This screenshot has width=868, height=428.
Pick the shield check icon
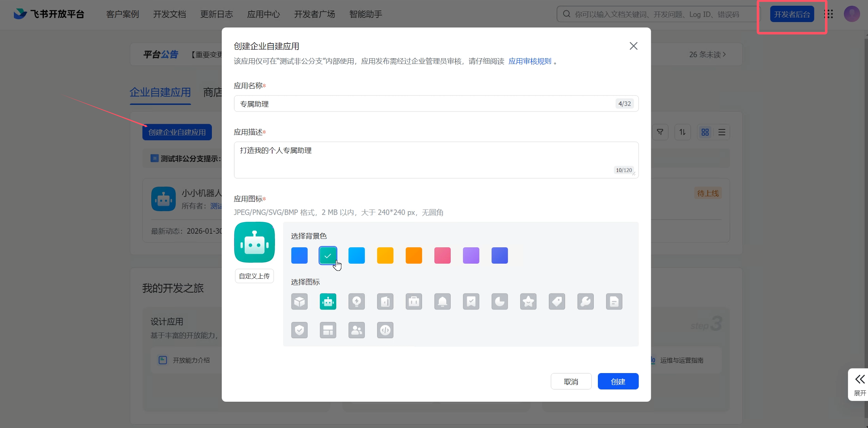click(x=300, y=330)
